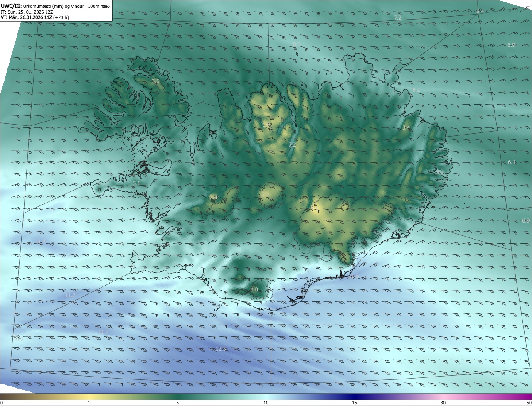
Task: Select the 2.2 value on Hofsjökull glacier
Action: [266, 194]
